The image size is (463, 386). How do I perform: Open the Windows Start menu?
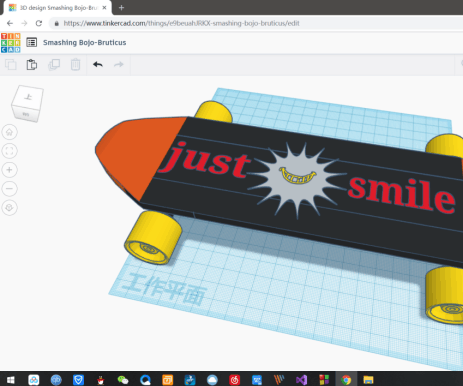(x=11, y=380)
